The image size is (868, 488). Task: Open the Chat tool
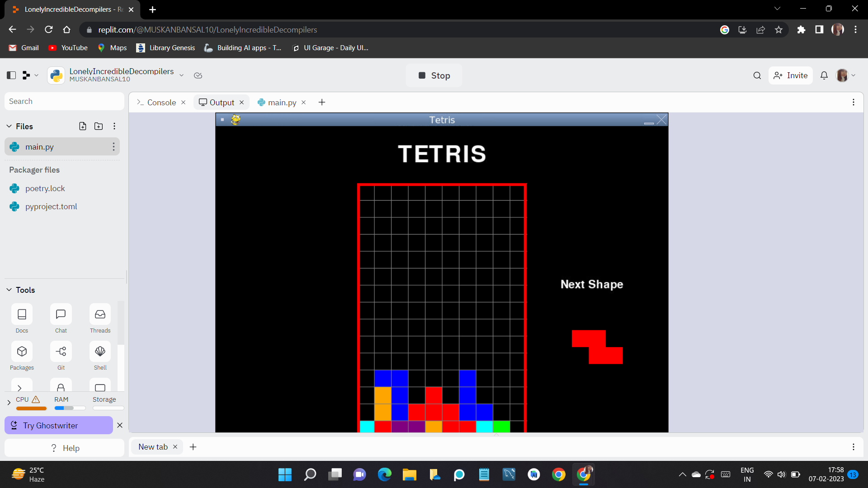61,319
